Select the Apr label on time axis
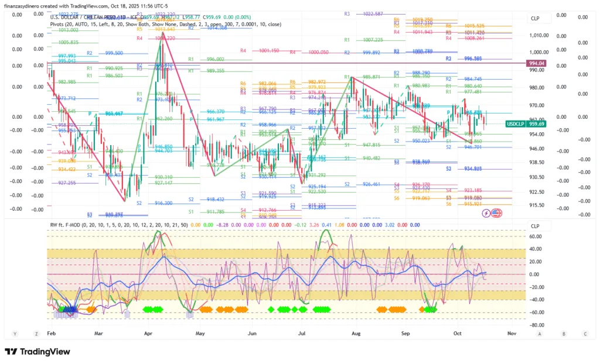600x364 pixels. point(151,333)
